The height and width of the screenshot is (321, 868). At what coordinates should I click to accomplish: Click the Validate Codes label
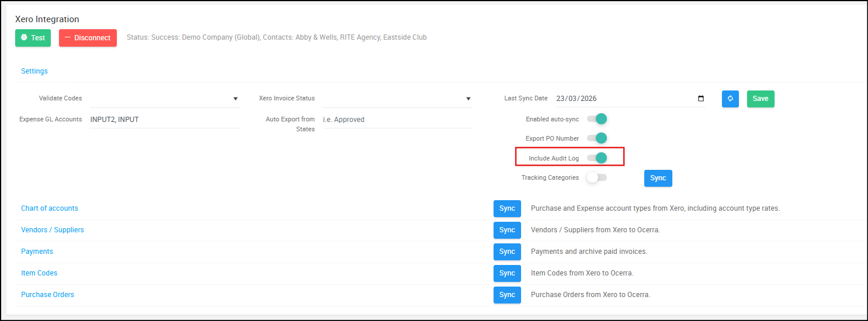[61, 98]
